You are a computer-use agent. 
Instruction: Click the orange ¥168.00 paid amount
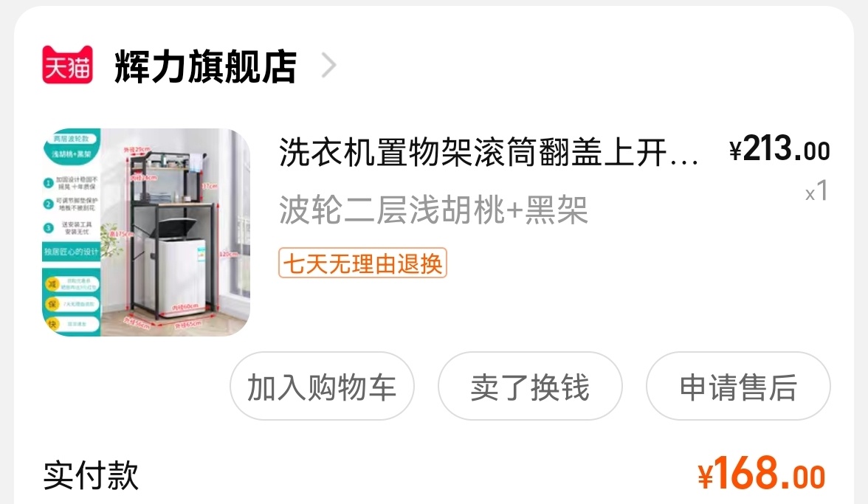762,474
